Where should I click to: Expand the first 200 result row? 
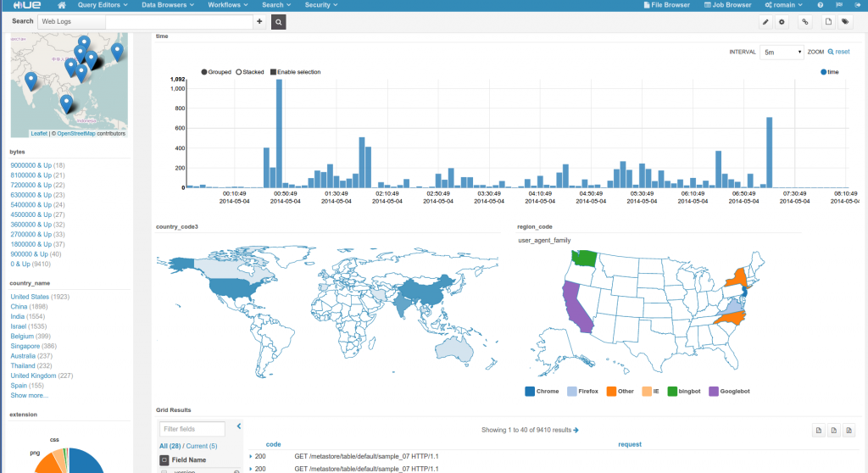pyautogui.click(x=251, y=456)
